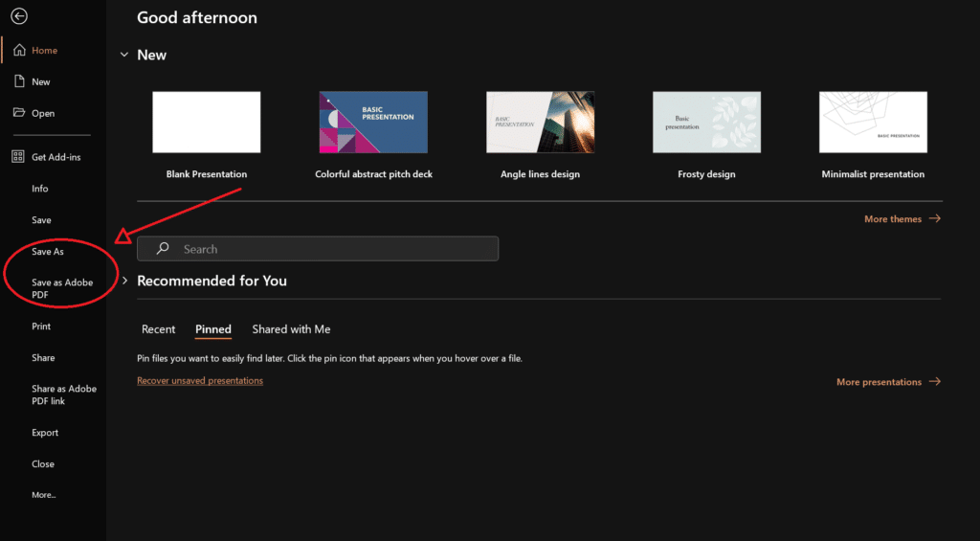Select the Frosty design template thumbnail

[706, 122]
